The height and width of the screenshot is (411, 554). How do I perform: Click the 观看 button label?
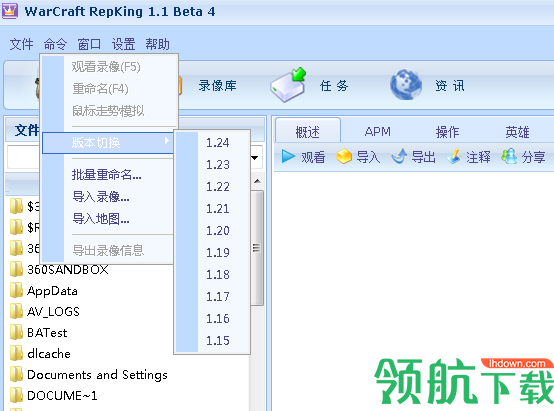313,157
